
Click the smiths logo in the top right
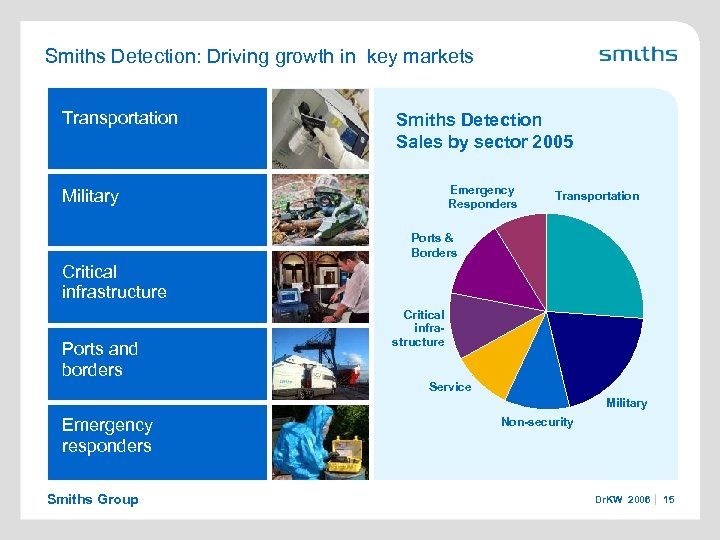(x=638, y=54)
